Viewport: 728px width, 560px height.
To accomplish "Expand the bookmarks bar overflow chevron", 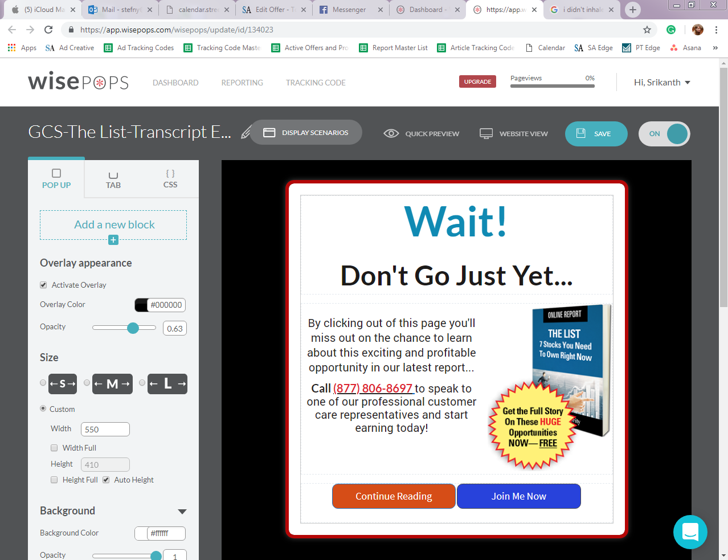I will (x=715, y=48).
